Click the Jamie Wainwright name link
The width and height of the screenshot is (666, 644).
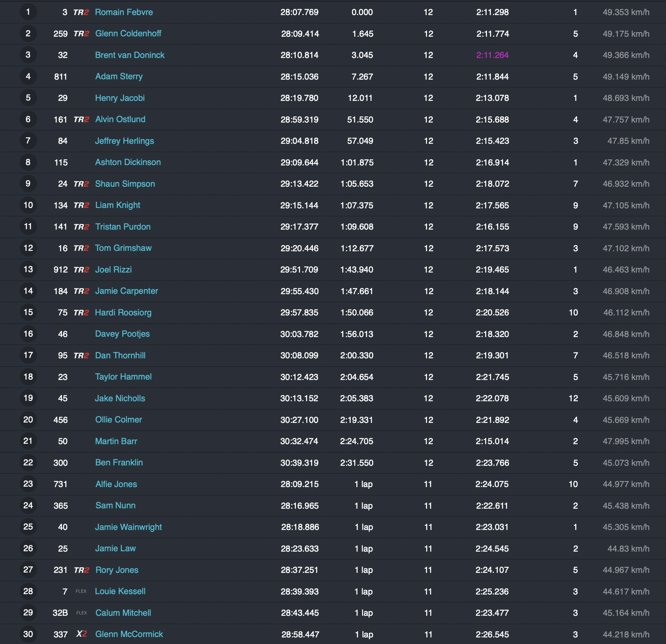coord(128,527)
